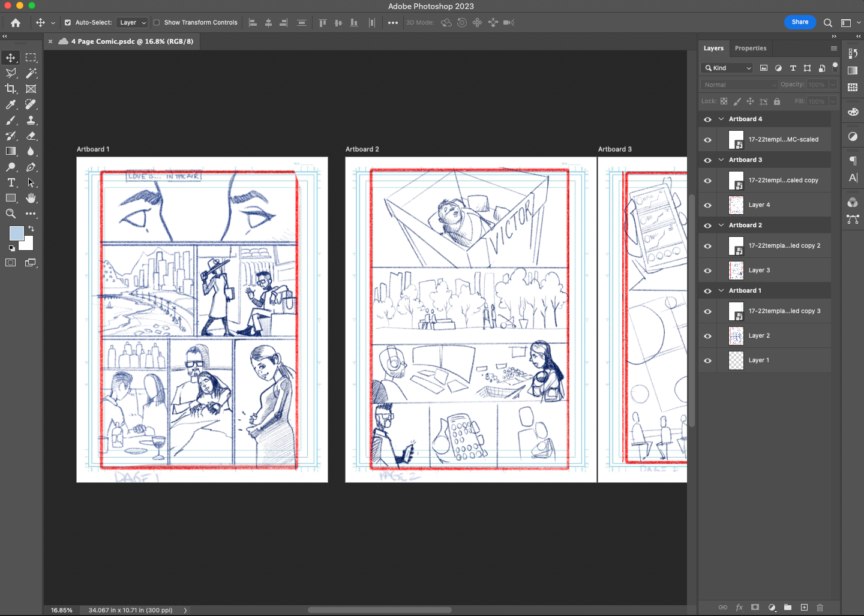Viewport: 864px width, 616px height.
Task: Select the Clone Stamp tool
Action: coord(31,120)
